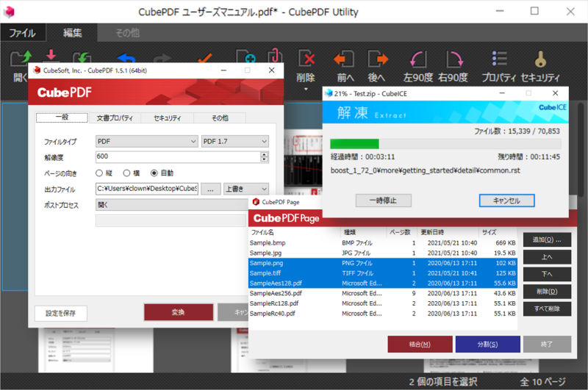Open the プロパティ (properties) toolbar icon
The width and height of the screenshot is (588, 390).
click(500, 59)
